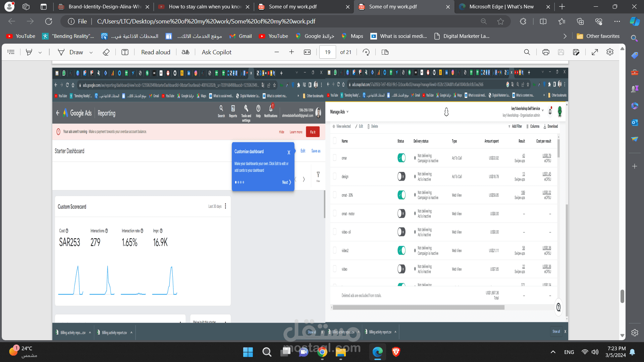The width and height of the screenshot is (644, 362).
Task: Click the Zoom in plus icon
Action: point(291,52)
